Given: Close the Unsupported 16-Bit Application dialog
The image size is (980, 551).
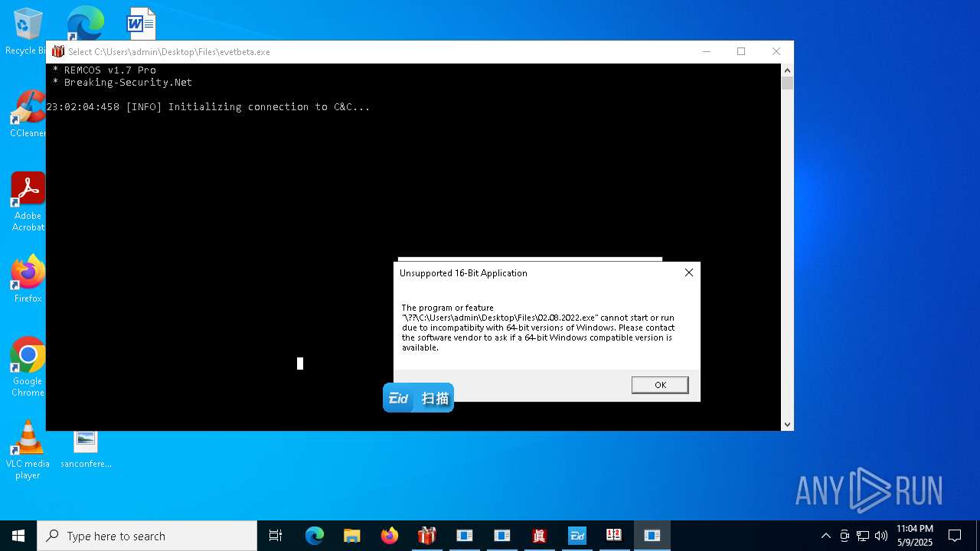Looking at the screenshot, I should (x=689, y=272).
